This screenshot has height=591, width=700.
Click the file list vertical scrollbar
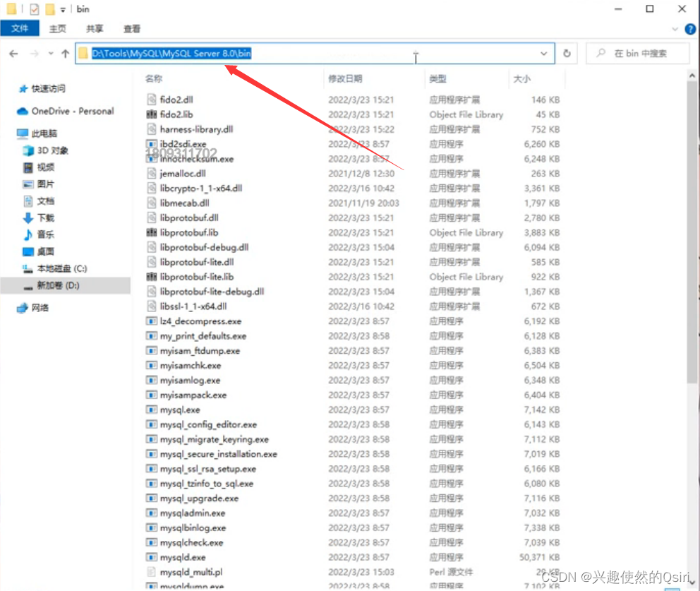click(x=692, y=232)
